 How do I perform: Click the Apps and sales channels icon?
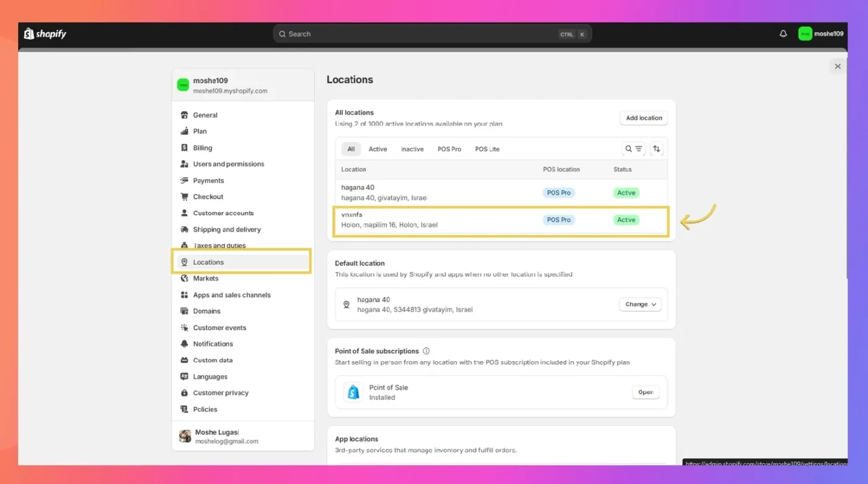tap(184, 295)
